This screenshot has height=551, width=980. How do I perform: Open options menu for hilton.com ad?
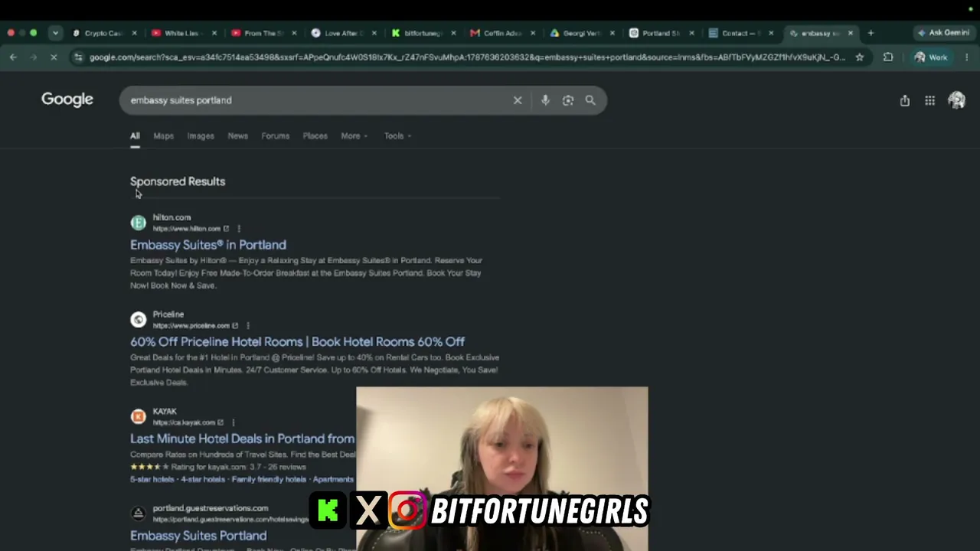[239, 229]
